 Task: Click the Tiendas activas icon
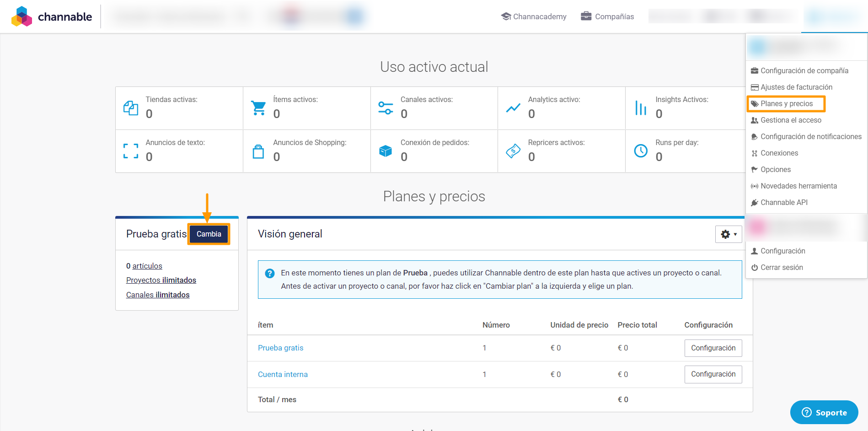pyautogui.click(x=131, y=108)
